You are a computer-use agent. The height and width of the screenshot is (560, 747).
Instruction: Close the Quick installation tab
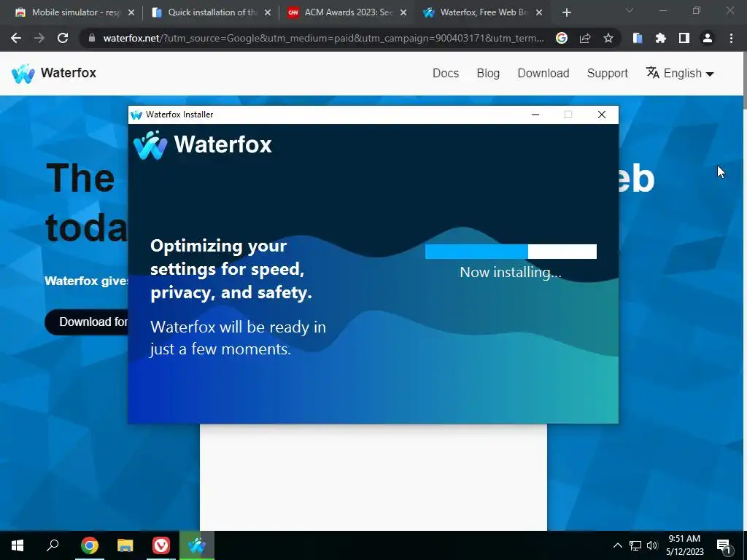(268, 13)
